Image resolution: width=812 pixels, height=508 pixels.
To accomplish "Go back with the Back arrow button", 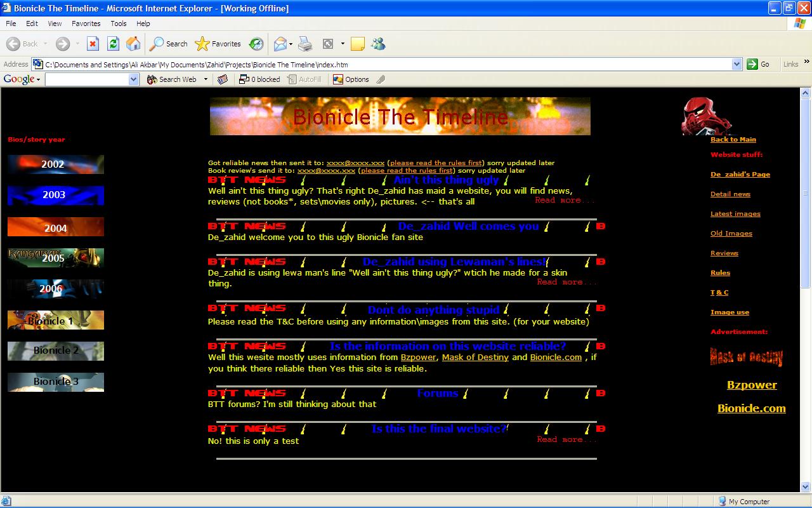I will (23, 44).
